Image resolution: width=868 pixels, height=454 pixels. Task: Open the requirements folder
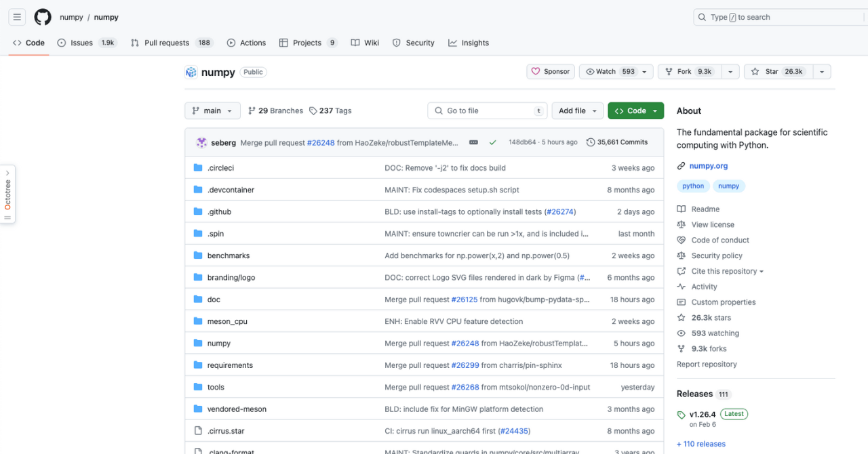pyautogui.click(x=230, y=365)
